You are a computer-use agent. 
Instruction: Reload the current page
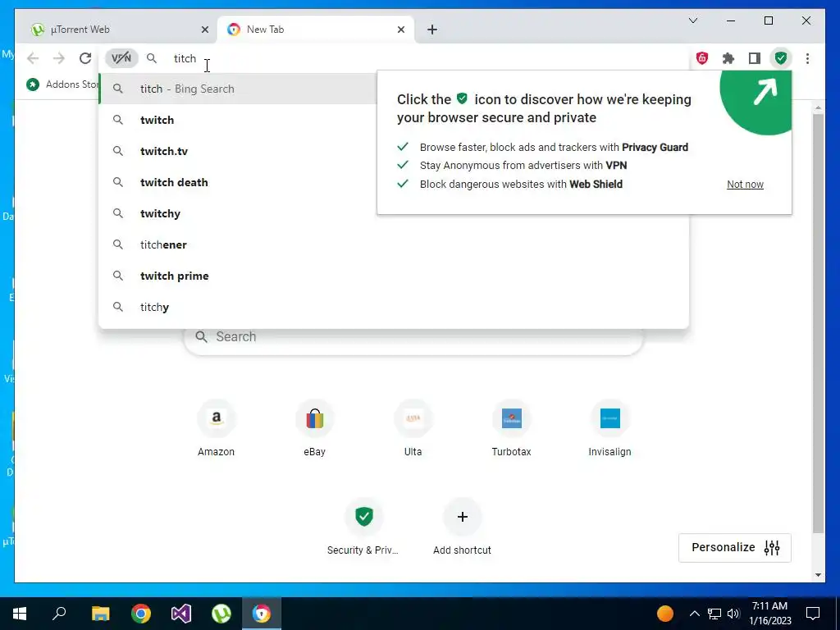(x=85, y=58)
